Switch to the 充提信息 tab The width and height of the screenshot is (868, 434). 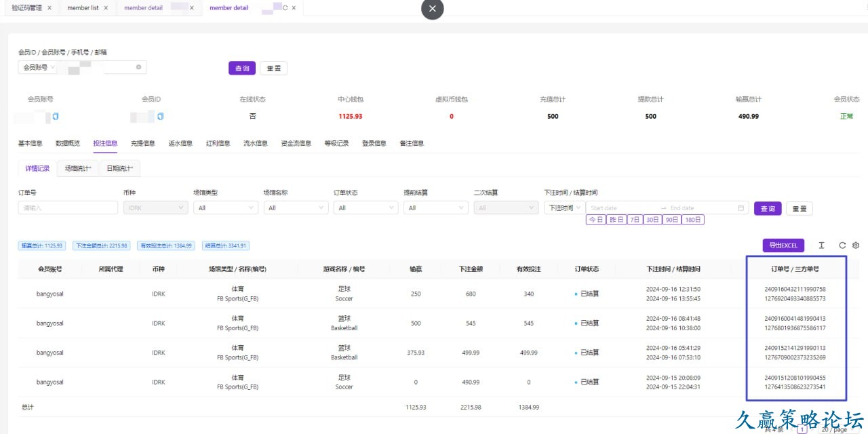pos(142,143)
